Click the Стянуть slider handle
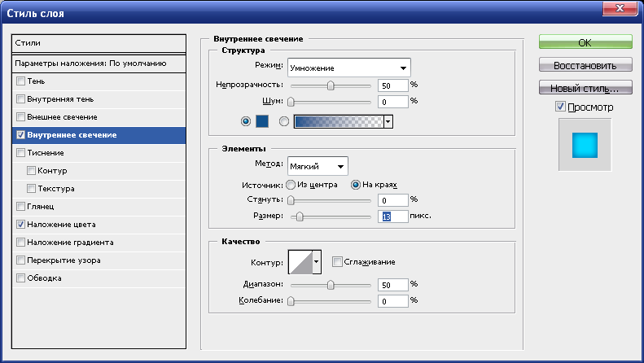 coord(291,200)
